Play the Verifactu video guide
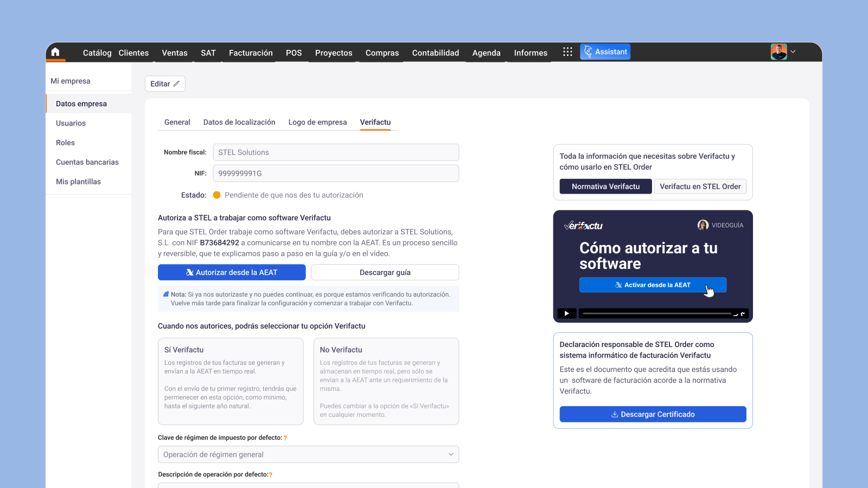 567,313
